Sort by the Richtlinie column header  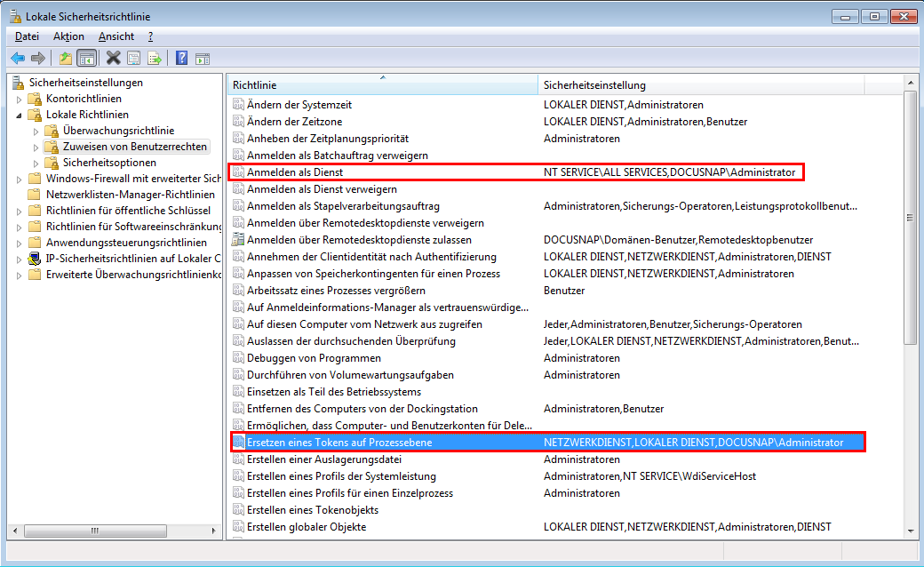coord(382,85)
